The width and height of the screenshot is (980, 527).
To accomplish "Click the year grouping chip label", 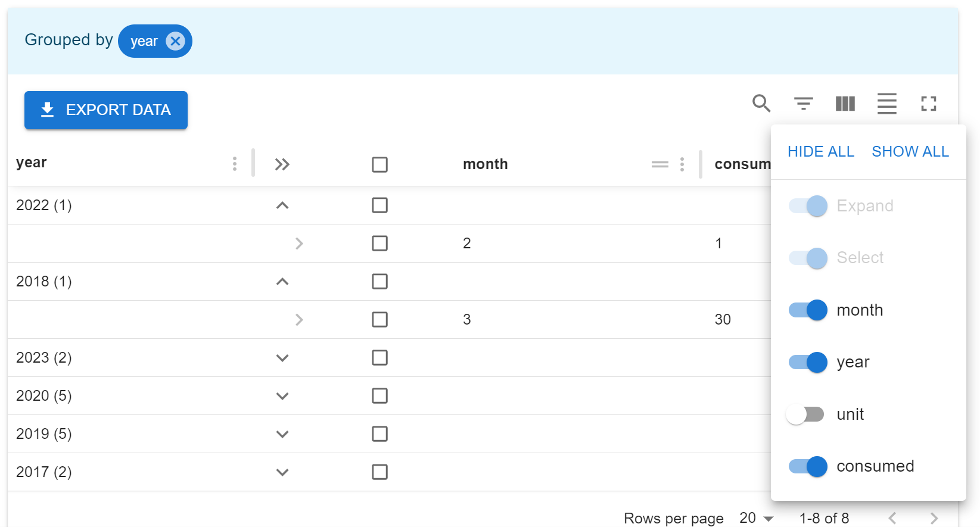I will click(144, 41).
